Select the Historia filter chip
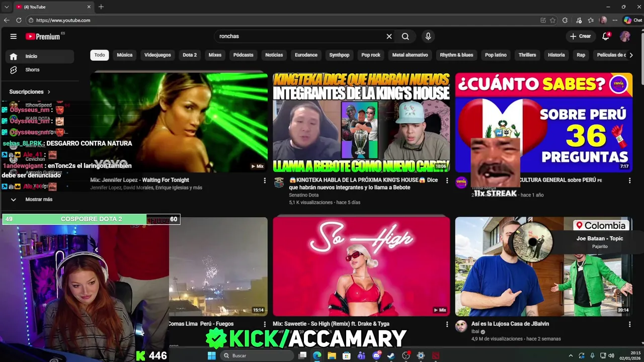 point(556,55)
